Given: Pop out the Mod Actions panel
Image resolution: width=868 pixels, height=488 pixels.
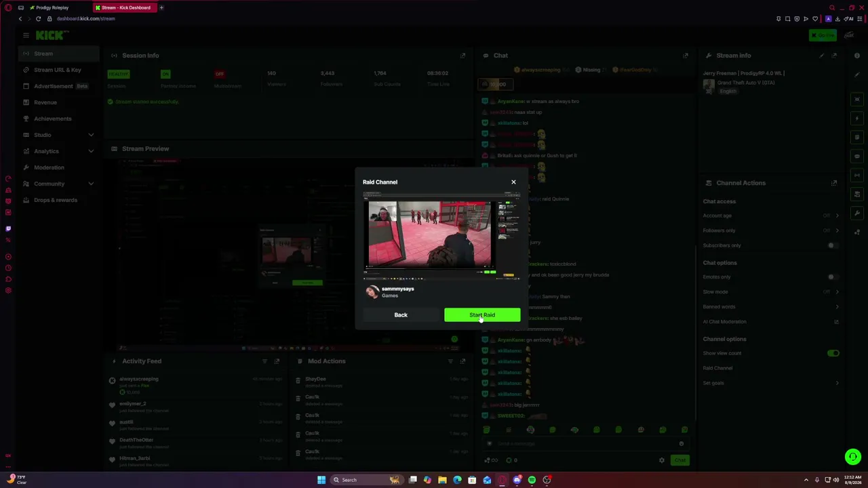Looking at the screenshot, I should click(462, 361).
